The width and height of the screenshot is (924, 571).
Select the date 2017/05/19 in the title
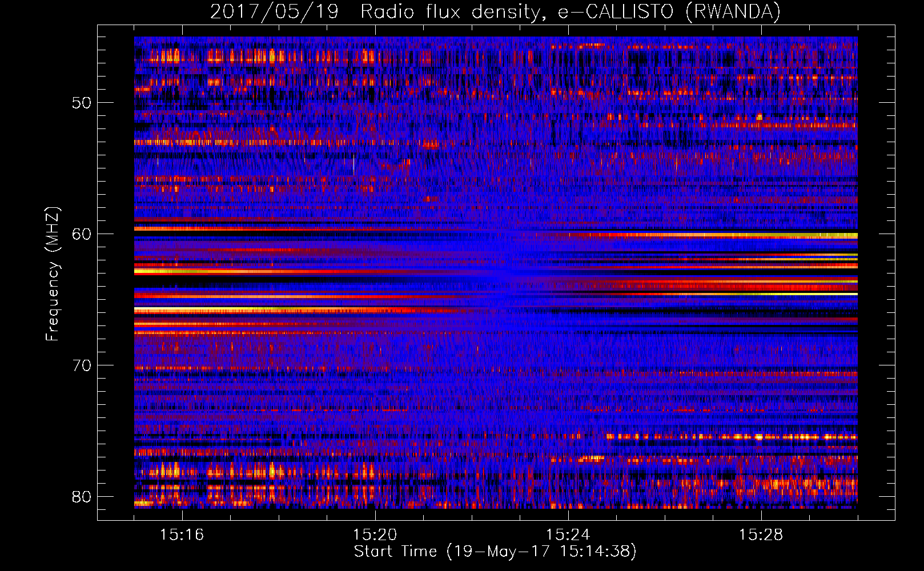274,12
